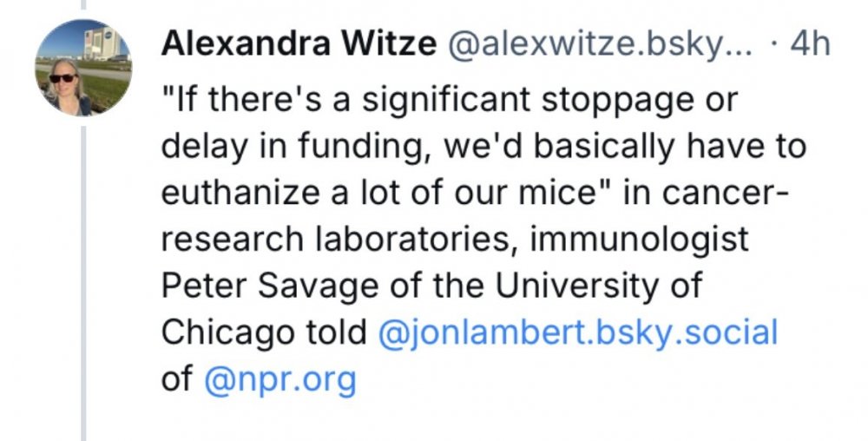Open the Alexandra Witze display name

[298, 45]
